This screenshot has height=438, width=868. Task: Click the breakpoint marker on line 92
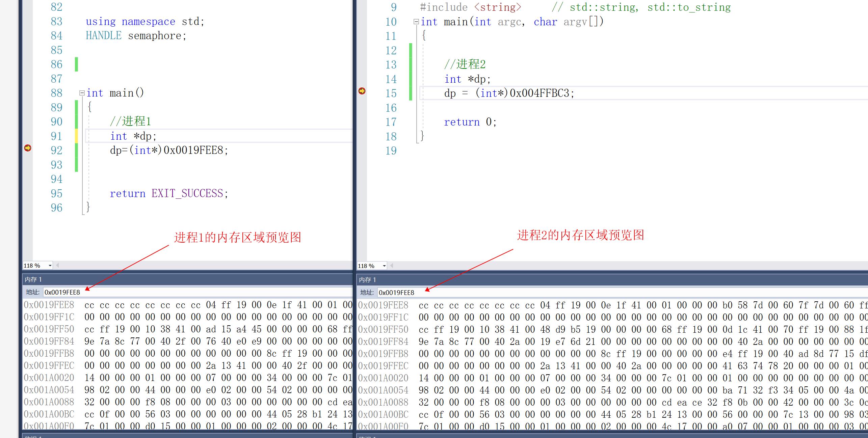click(x=28, y=148)
